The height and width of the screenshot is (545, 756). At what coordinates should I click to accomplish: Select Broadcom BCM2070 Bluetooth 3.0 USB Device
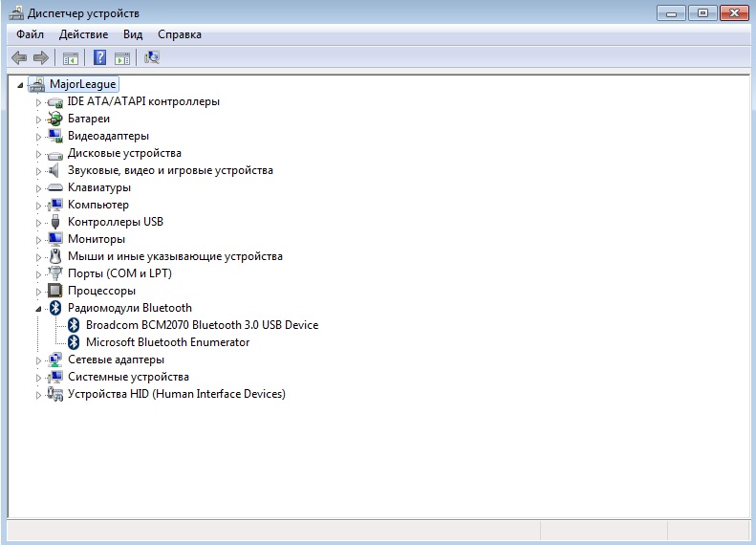pyautogui.click(x=202, y=325)
